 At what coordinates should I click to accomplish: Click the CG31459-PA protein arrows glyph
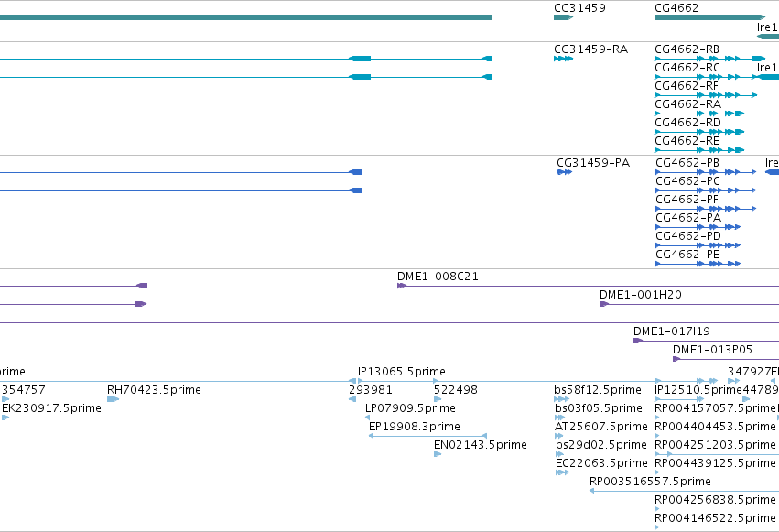[x=565, y=172]
